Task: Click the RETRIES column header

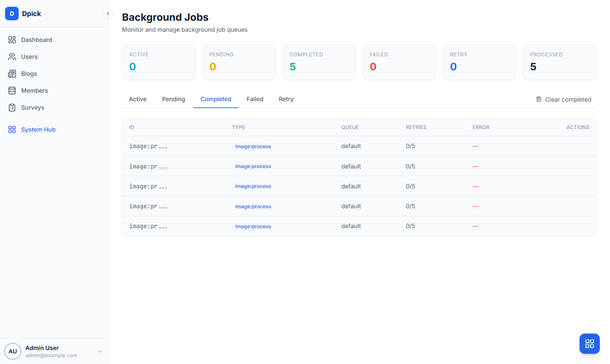Action: coord(416,127)
